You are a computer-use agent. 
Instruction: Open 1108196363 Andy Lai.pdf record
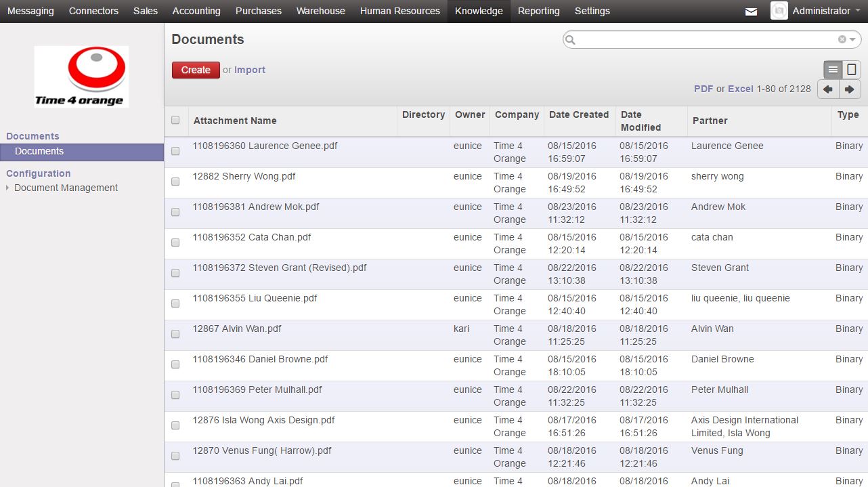[248, 481]
